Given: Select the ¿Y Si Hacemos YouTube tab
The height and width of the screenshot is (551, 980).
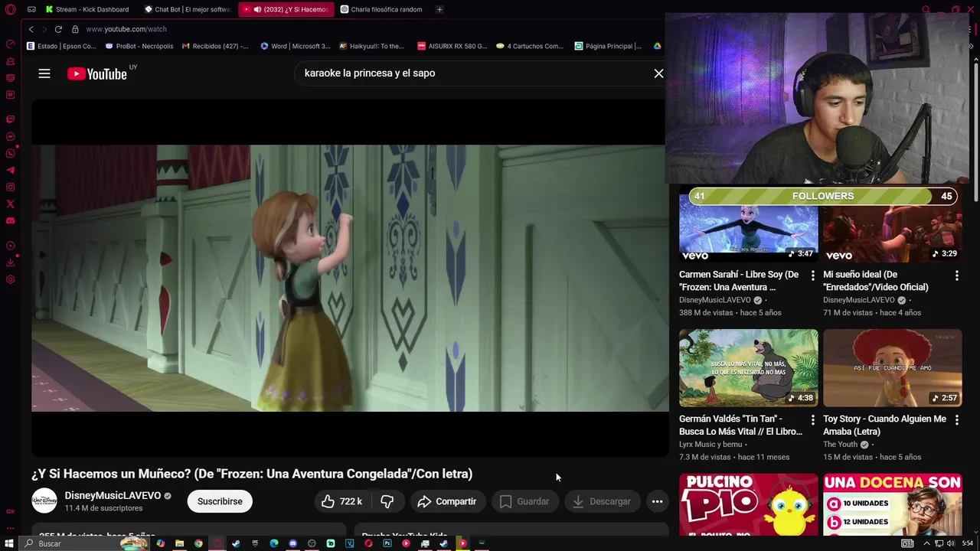Looking at the screenshot, I should coord(286,9).
